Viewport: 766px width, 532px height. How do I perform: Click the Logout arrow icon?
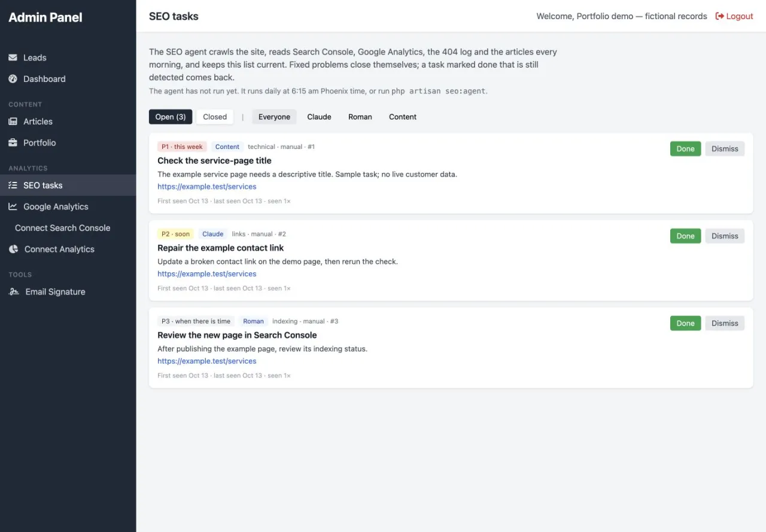pos(720,16)
